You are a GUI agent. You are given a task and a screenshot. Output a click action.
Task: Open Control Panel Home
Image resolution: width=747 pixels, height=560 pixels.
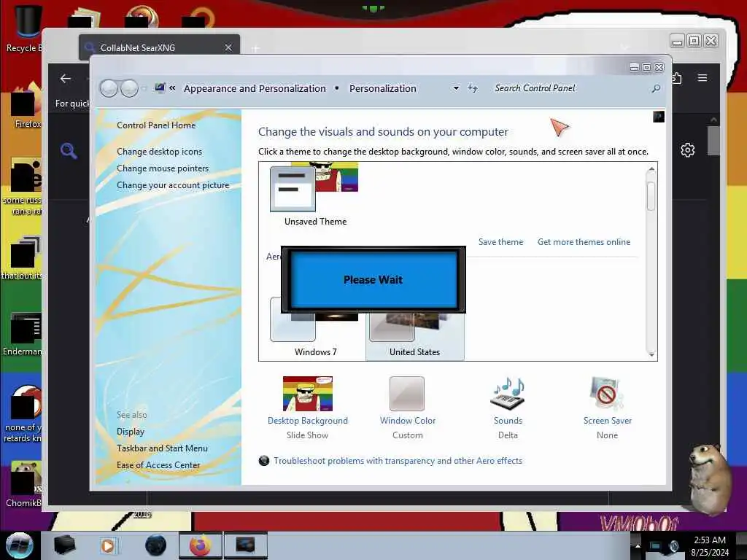tap(156, 125)
